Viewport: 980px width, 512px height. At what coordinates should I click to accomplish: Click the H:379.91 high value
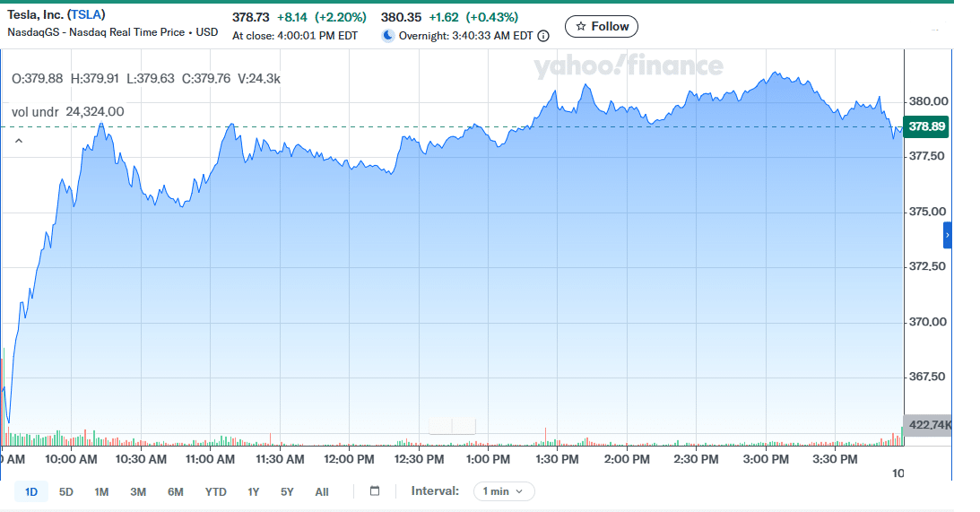point(94,79)
